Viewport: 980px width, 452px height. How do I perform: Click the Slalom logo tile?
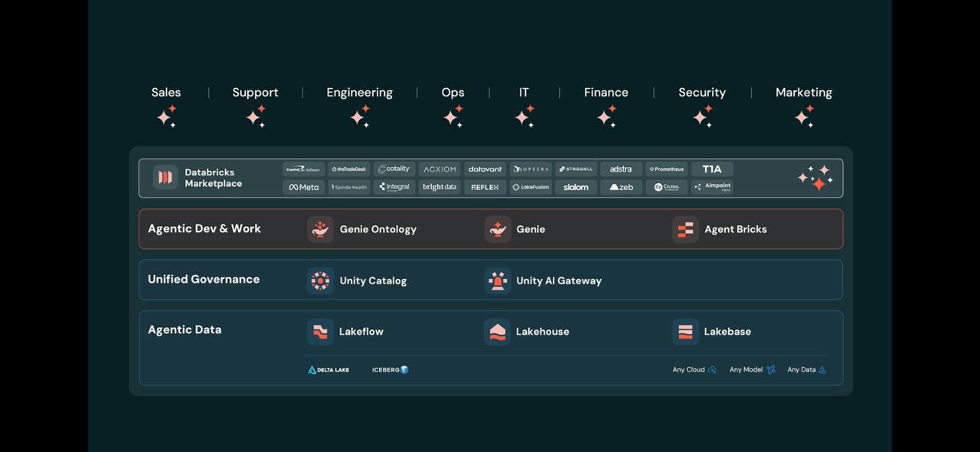576,187
